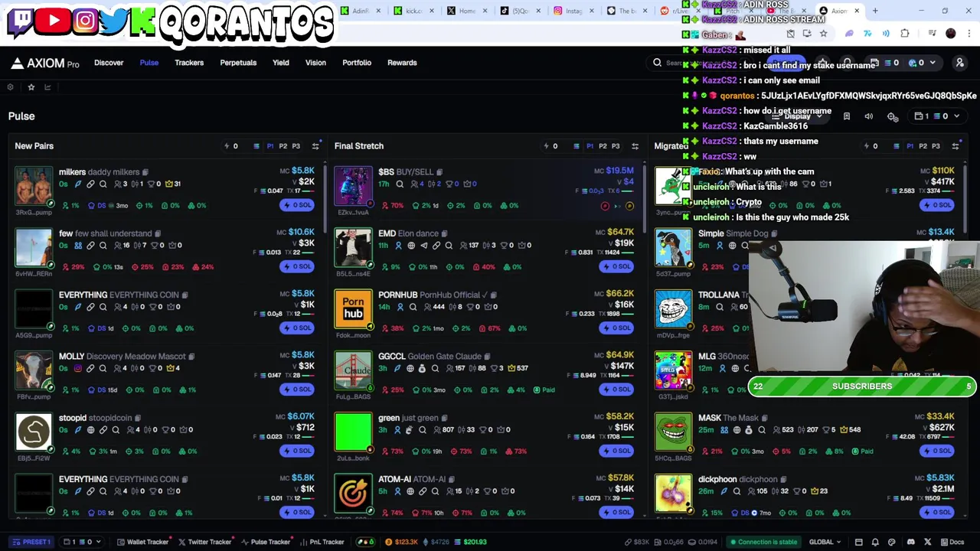The width and height of the screenshot is (980, 551).
Task: Open the website globe icon in the EMD row
Action: tap(411, 246)
